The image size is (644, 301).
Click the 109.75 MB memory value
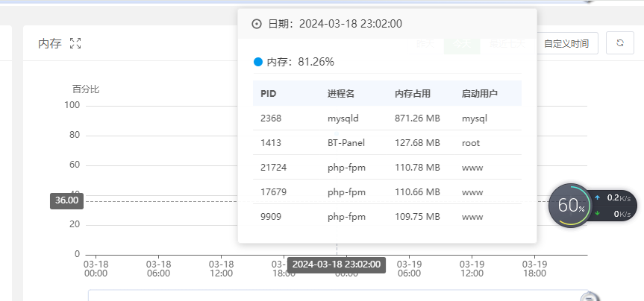pyautogui.click(x=417, y=217)
